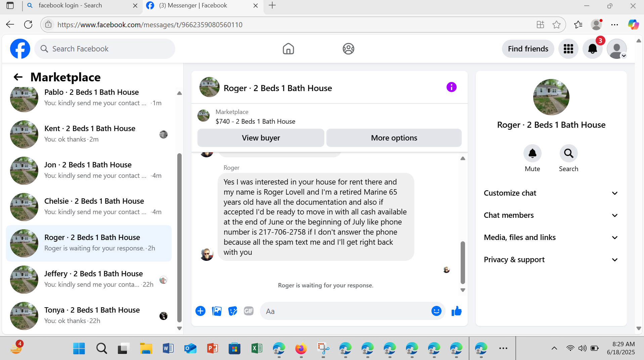644x360 pixels.
Task: Open the split screen icon in address bar
Action: pos(540,25)
